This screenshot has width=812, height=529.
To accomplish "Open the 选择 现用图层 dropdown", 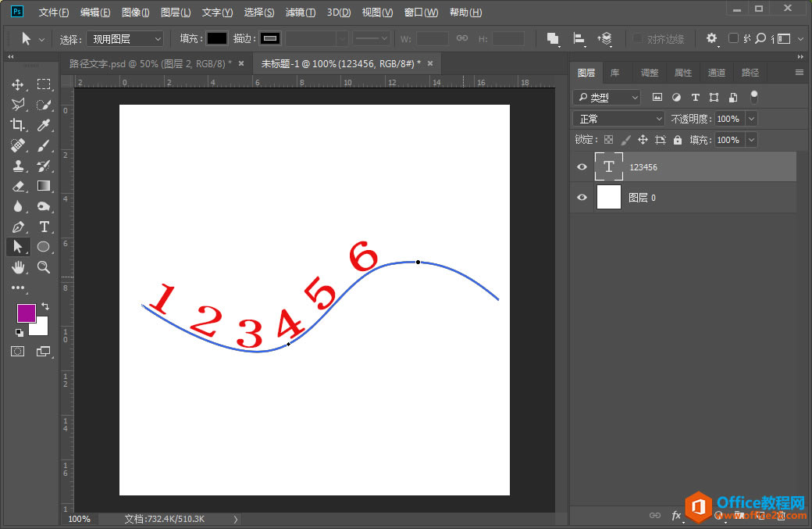I will 125,39.
